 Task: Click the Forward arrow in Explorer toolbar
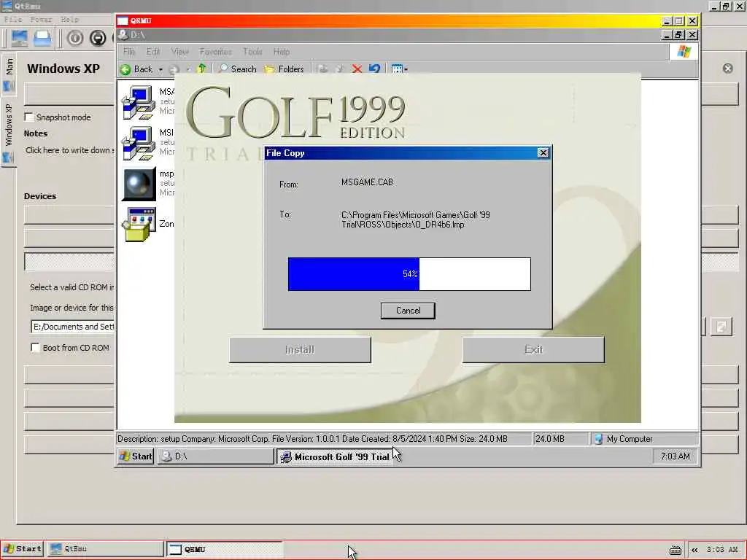[x=174, y=69]
